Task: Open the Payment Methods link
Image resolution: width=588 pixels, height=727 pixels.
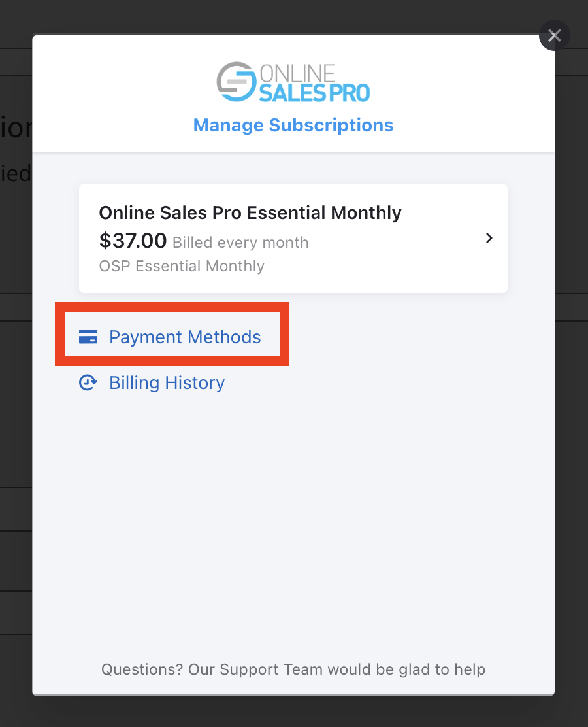Action: tap(185, 337)
